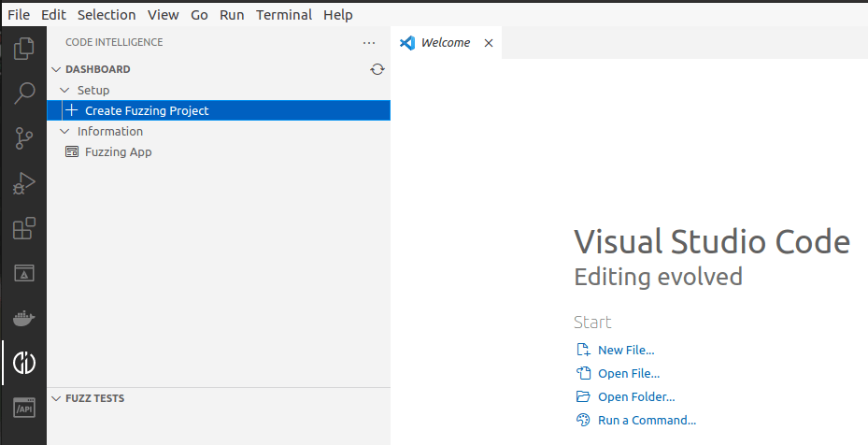
Task: Click the CODE INTELLIGENCE panel title
Action: [x=114, y=42]
